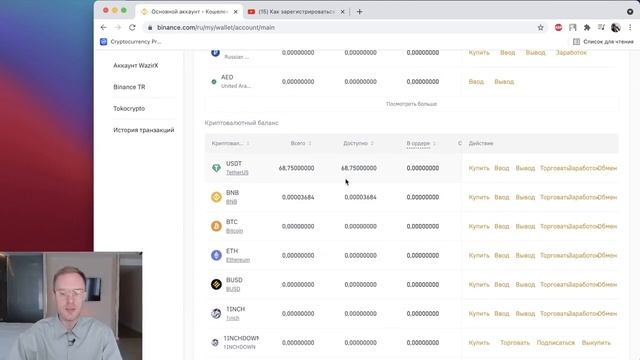Click Купить in the BNB row
The image size is (640, 360).
[479, 197]
